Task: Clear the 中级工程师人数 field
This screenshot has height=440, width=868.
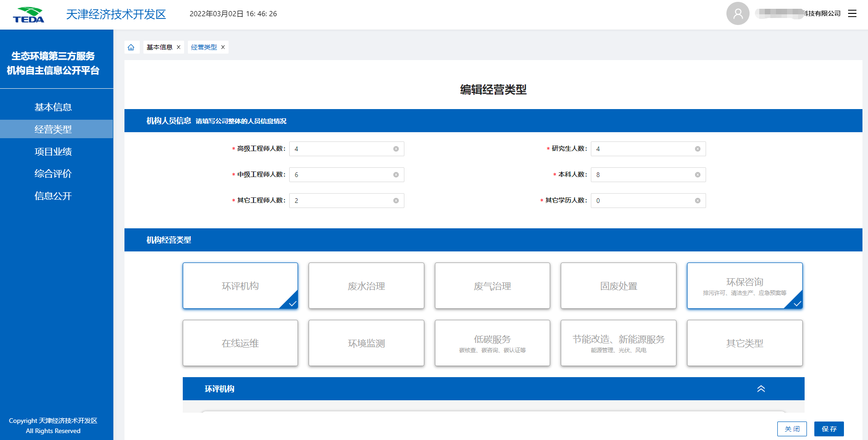Action: pyautogui.click(x=396, y=175)
